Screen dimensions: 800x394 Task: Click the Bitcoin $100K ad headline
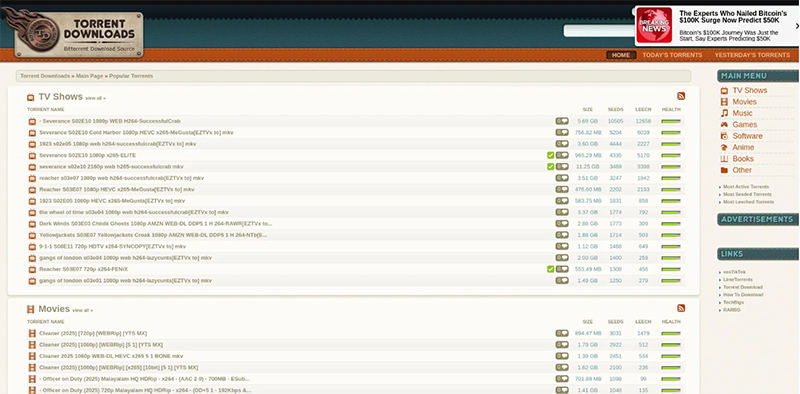733,17
